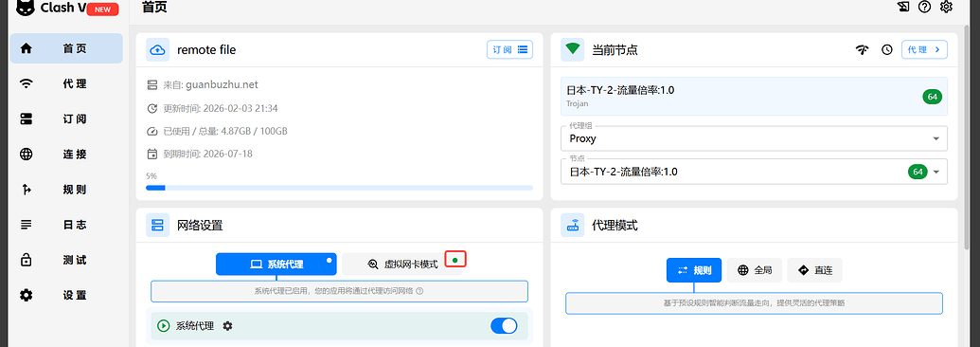Open the 节点 日本-TY-2 node dropdown
The width and height of the screenshot is (980, 347).
755,172
